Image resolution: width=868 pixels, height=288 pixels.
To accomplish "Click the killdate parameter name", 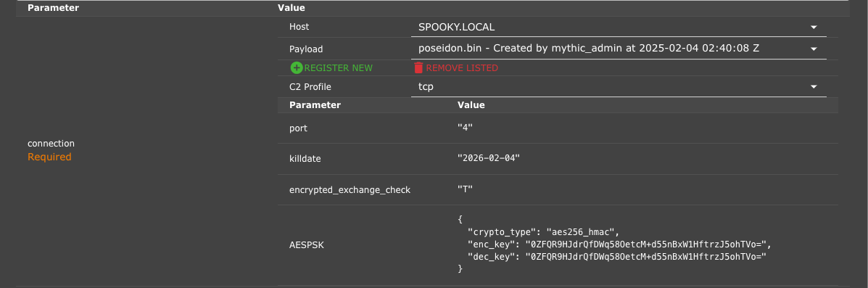I will (305, 159).
